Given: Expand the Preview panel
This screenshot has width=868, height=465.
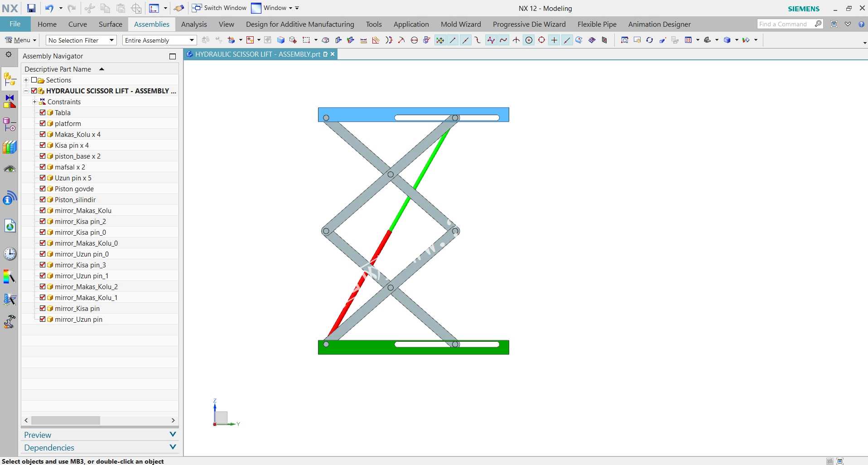Looking at the screenshot, I should point(100,435).
